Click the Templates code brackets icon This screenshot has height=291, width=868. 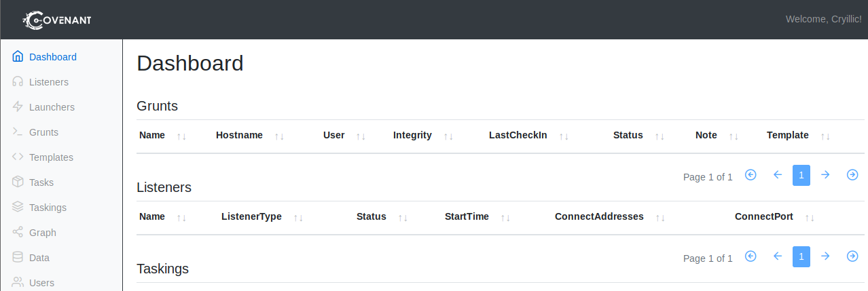point(18,157)
